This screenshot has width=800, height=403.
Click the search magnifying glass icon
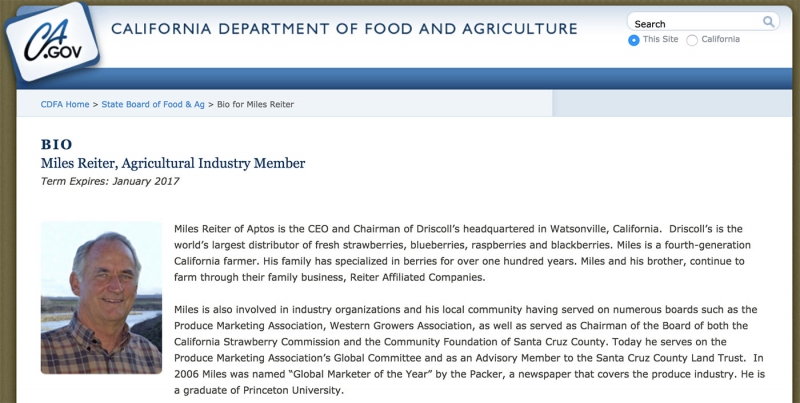tap(769, 22)
